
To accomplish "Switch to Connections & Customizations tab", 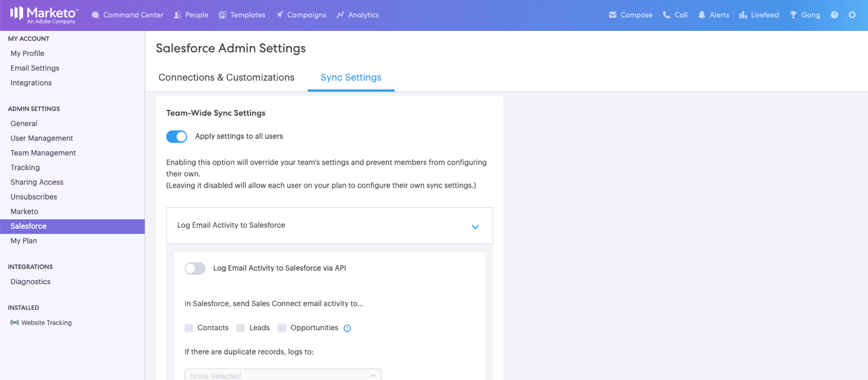I will point(226,78).
